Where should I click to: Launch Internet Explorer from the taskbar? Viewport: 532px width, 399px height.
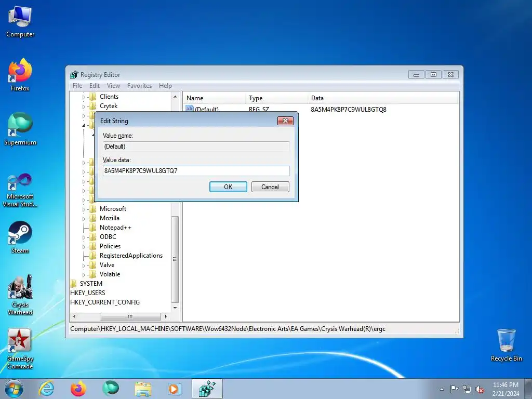point(46,389)
